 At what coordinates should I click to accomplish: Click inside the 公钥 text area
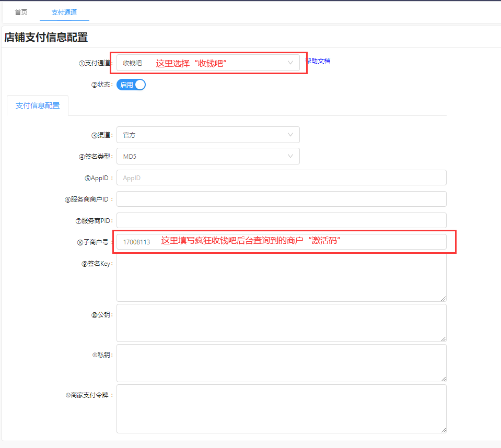click(x=282, y=323)
